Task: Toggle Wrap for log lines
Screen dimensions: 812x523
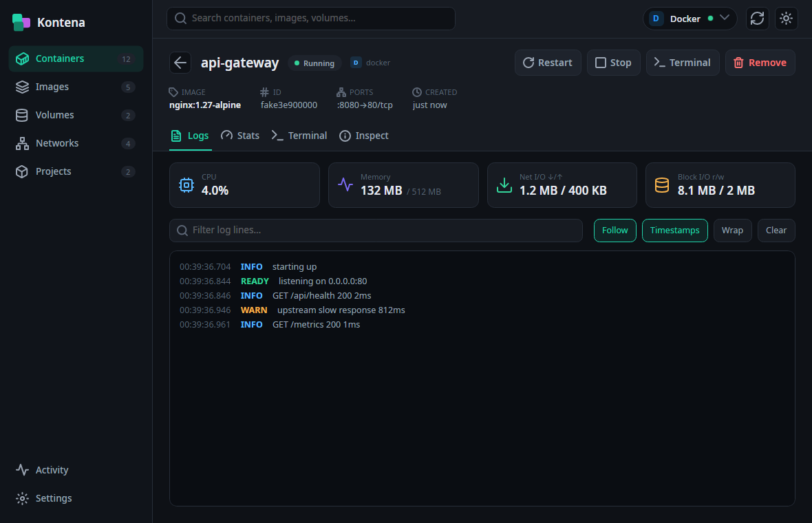Action: point(732,231)
